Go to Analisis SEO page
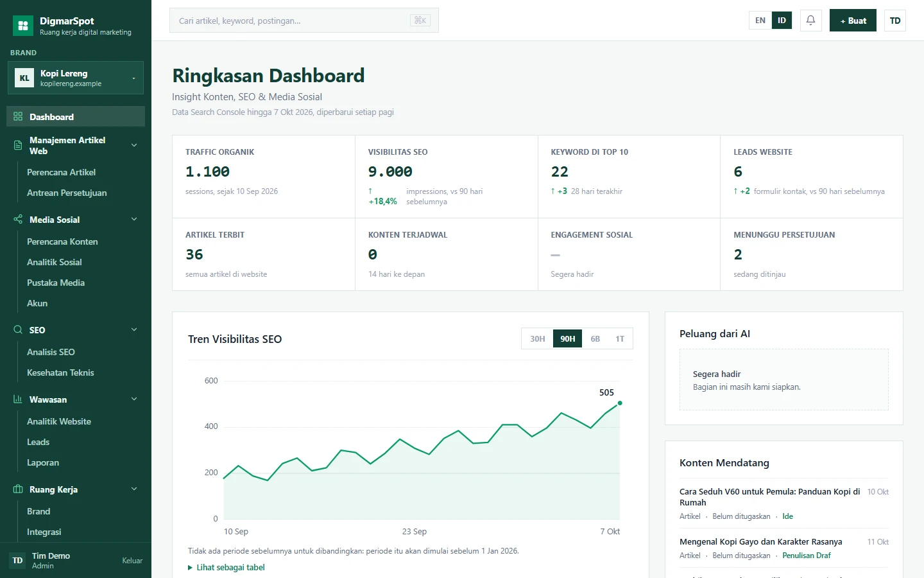This screenshot has height=578, width=924. click(x=51, y=352)
